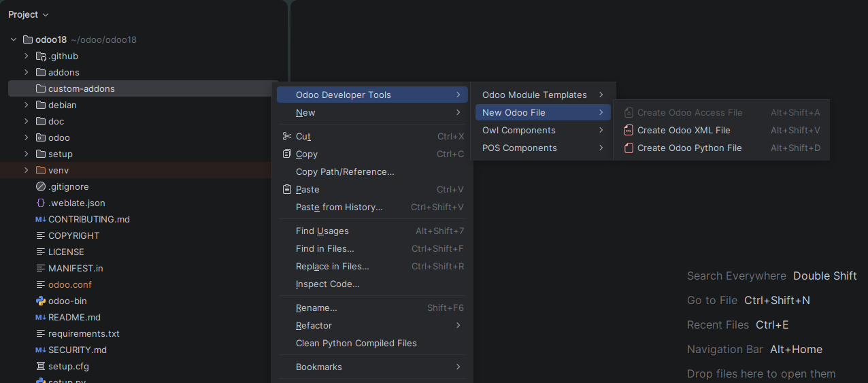Open the New submenu
This screenshot has width=868, height=383.
(x=373, y=112)
